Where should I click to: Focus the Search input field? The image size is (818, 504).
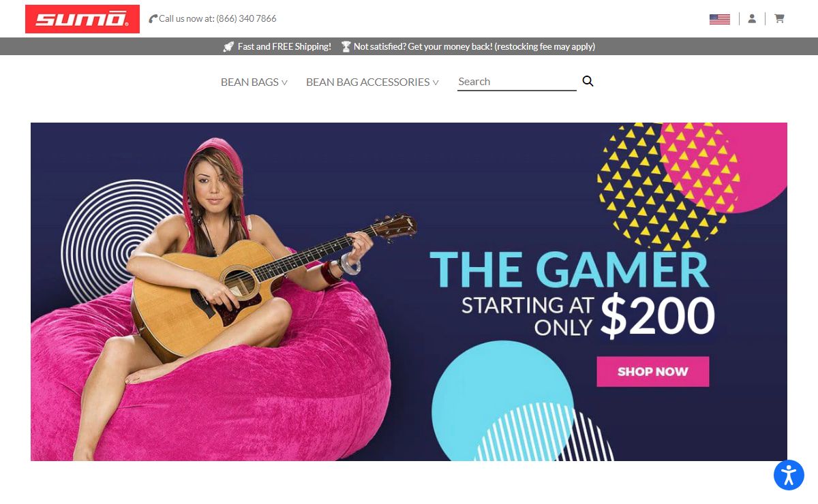[517, 82]
